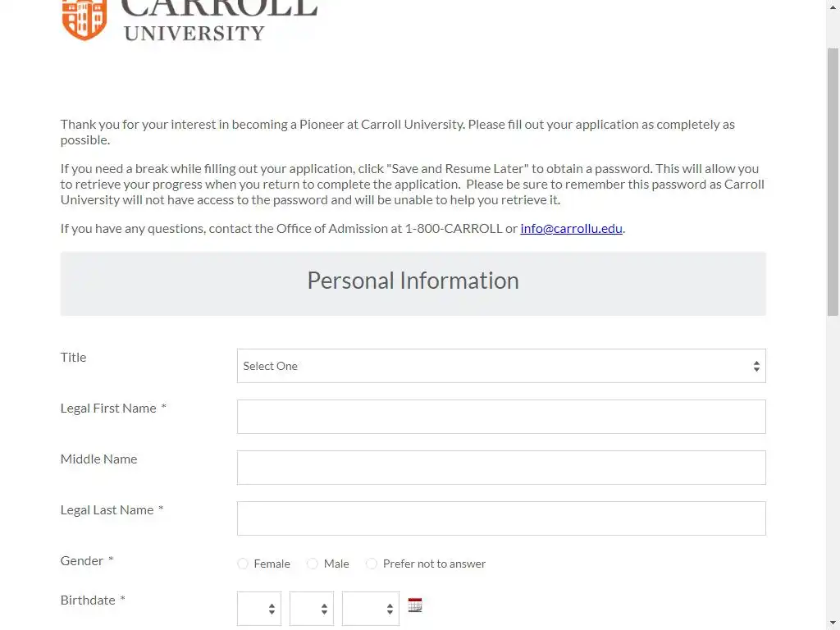Select Prefer not to answer for gender
This screenshot has width=840, height=630.
click(x=372, y=564)
